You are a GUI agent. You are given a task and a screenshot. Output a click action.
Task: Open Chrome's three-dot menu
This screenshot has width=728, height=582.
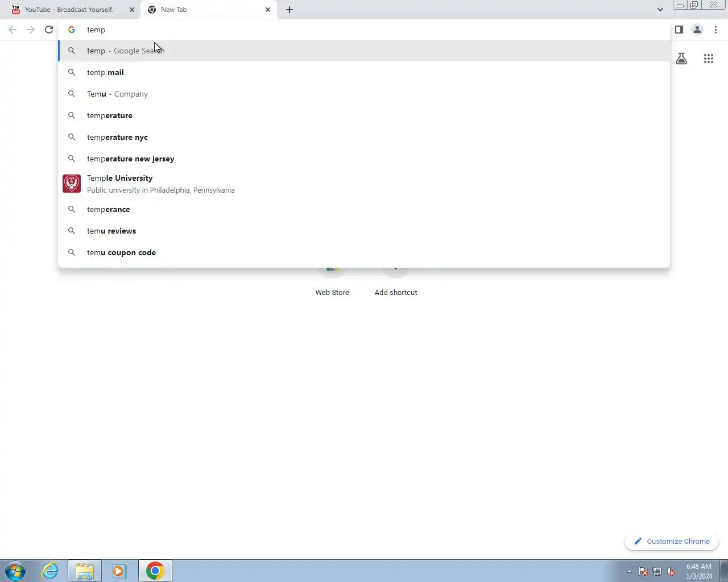(715, 30)
